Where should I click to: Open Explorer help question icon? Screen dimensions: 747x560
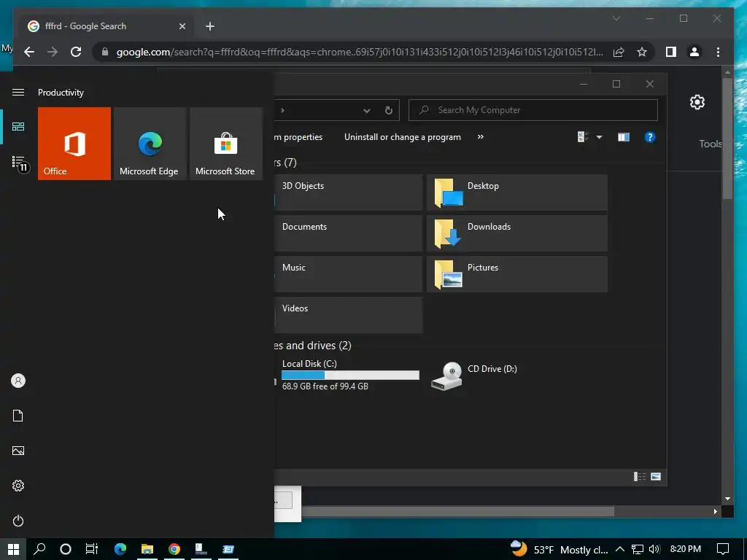(x=650, y=137)
